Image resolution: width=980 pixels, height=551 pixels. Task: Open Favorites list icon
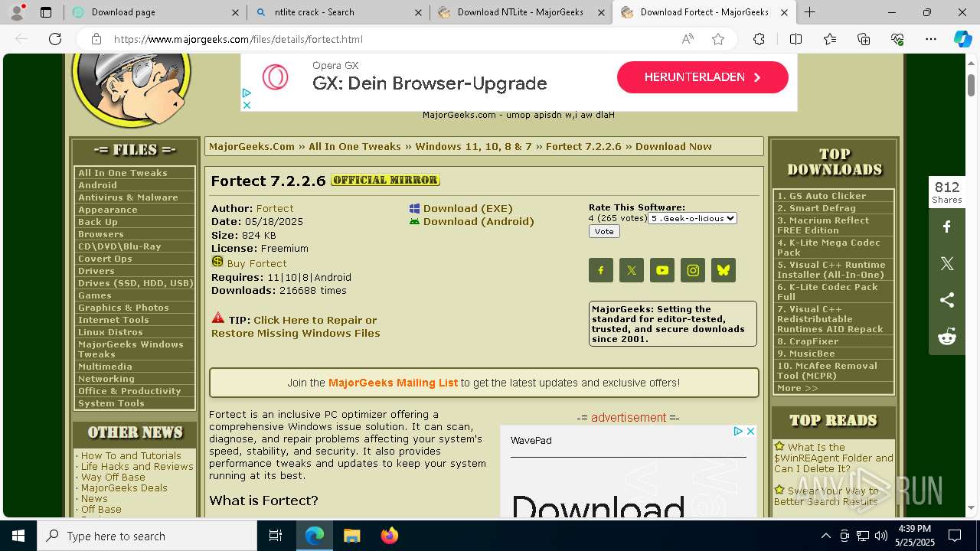[x=830, y=39]
